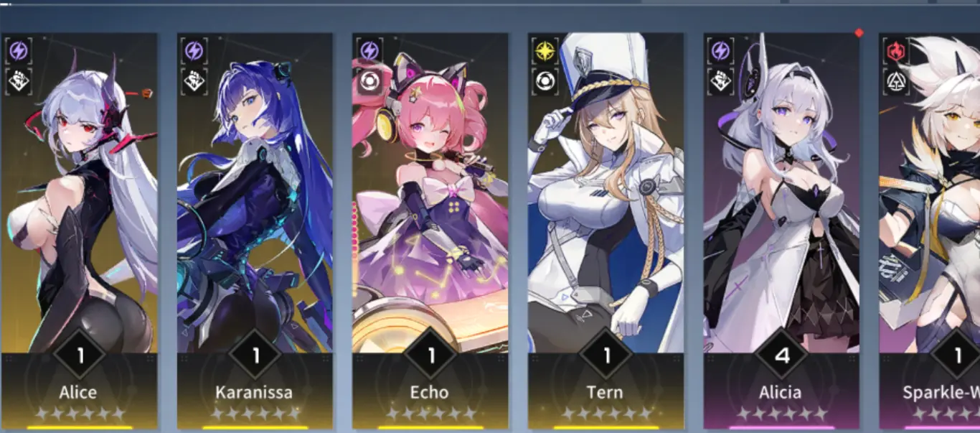
Task: Select the Karanissa character portrait
Action: point(255,192)
